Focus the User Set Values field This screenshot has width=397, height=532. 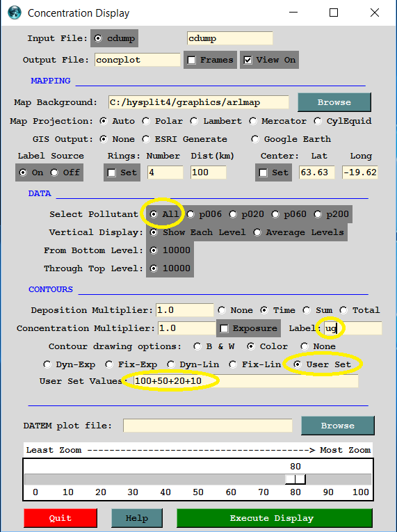(x=245, y=381)
